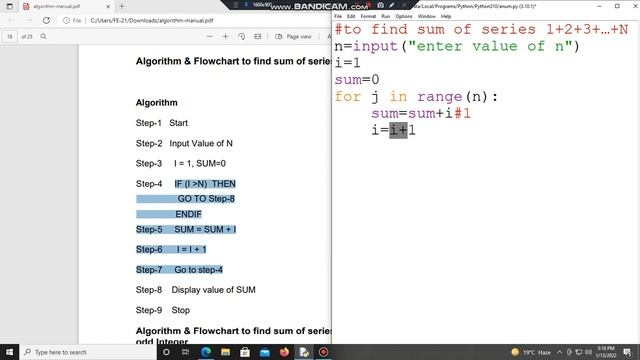The width and height of the screenshot is (640, 360).
Task: Click Step-7 Go to step-4 text
Action: coord(179,270)
